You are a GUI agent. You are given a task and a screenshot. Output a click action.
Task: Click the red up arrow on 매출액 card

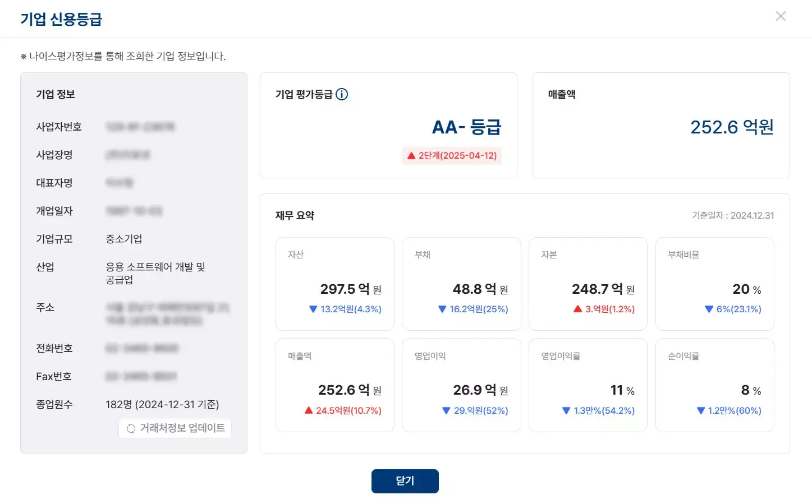click(309, 410)
